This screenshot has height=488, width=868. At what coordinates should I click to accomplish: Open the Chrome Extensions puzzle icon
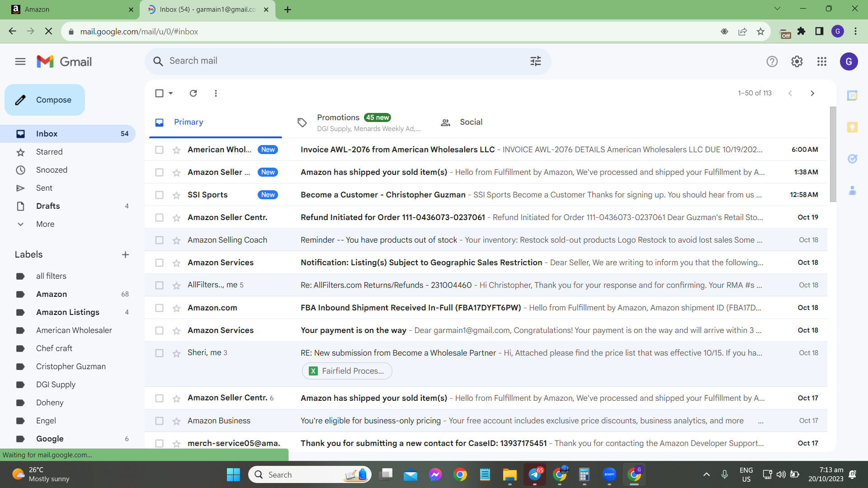[802, 31]
